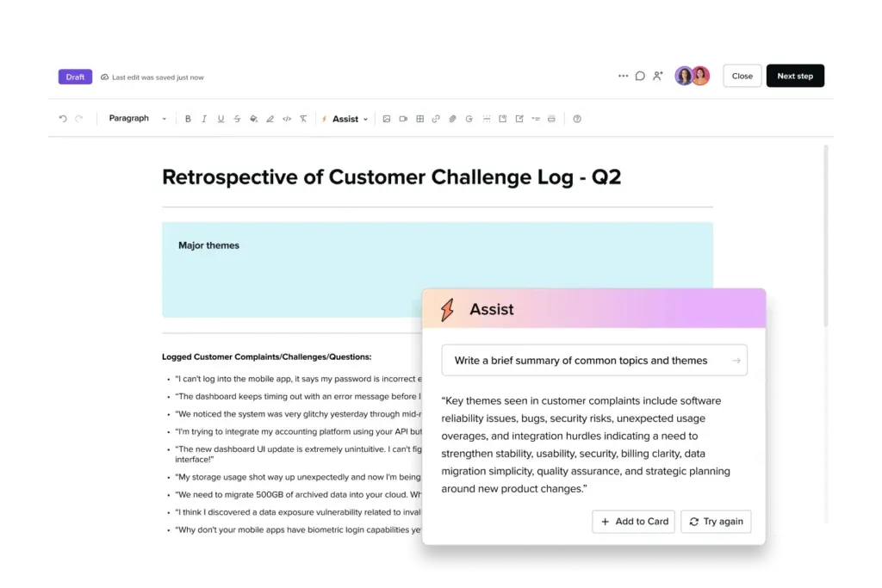Click the add collaborator person icon
882x588 pixels.
(657, 76)
